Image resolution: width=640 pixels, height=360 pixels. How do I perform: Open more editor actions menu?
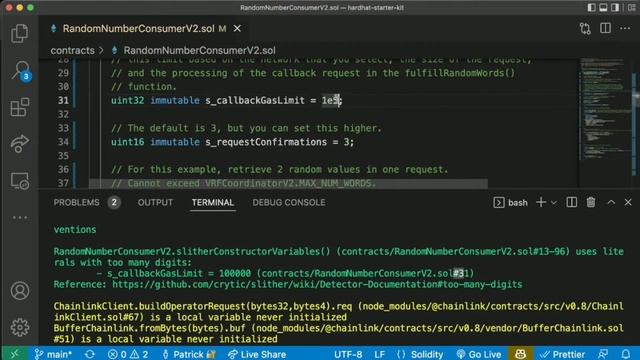point(625,29)
